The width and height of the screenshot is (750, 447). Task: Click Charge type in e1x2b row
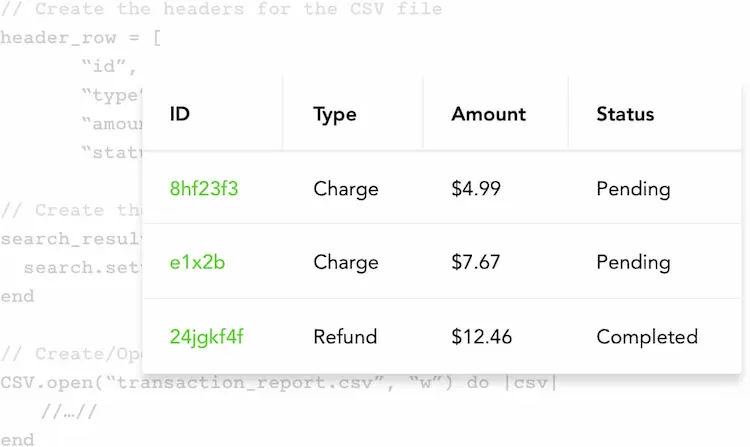pyautogui.click(x=346, y=262)
